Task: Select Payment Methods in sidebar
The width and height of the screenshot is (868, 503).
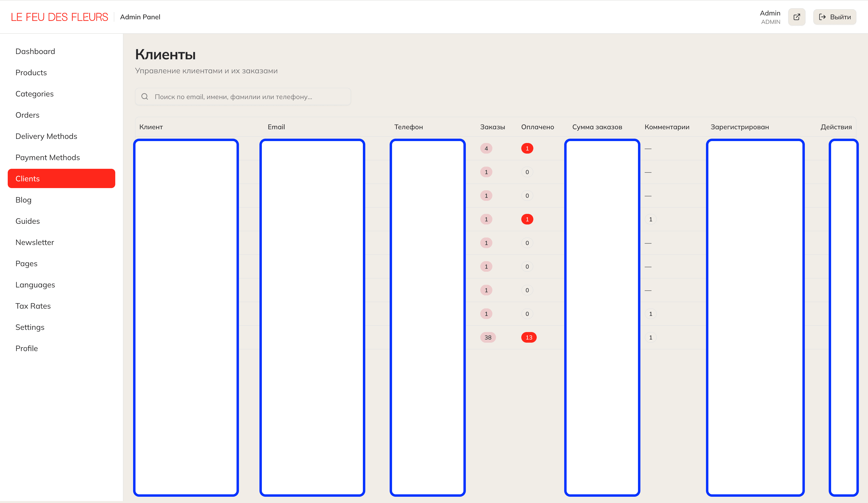Action: (47, 157)
